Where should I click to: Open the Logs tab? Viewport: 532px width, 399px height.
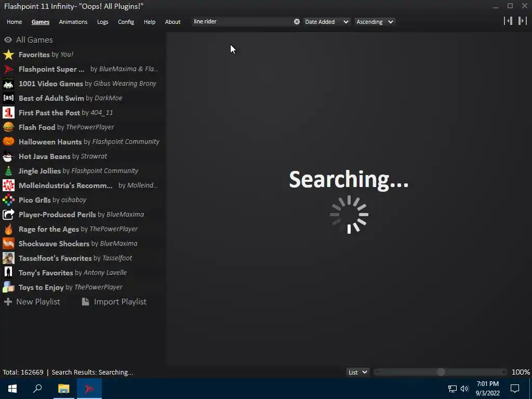click(102, 22)
